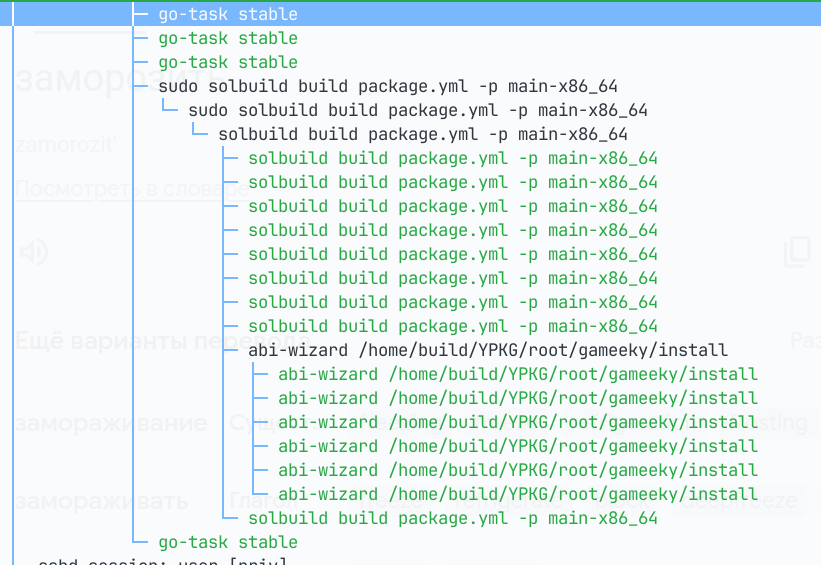Image resolution: width=821 pixels, height=565 pixels.
Task: Select the white abi-wizard parent process row
Action: pos(487,350)
